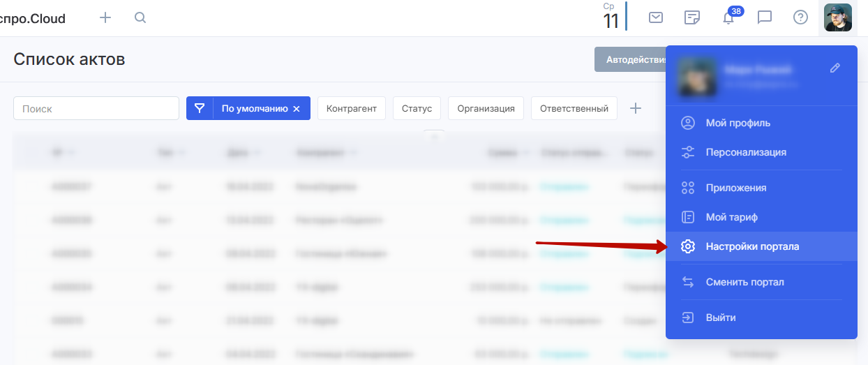
Task: Click the Поиск search field
Action: pos(96,109)
